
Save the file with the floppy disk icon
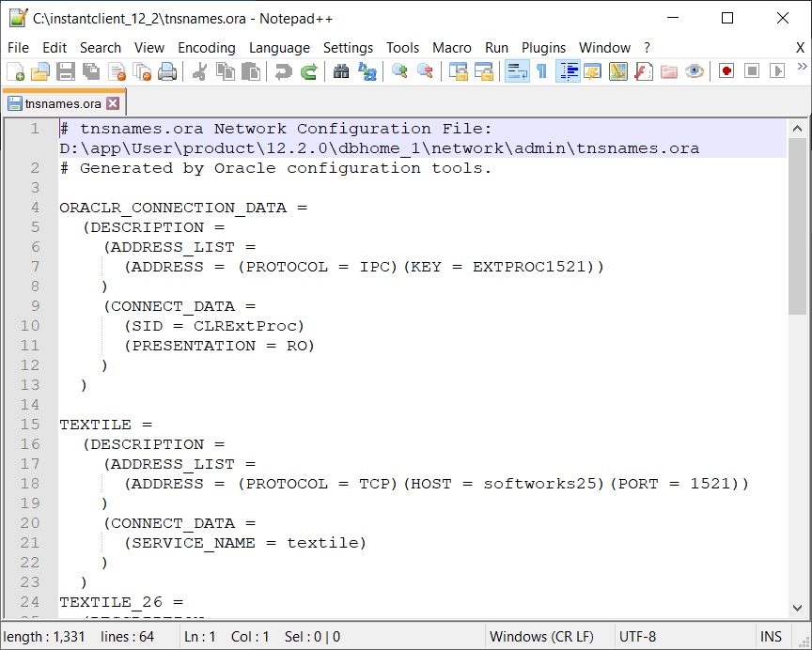pyautogui.click(x=66, y=71)
